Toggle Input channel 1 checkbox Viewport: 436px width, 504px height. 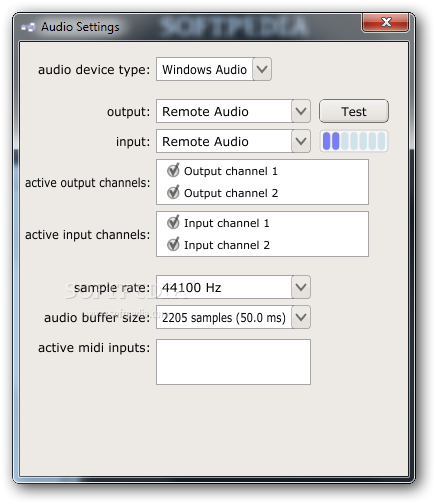click(173, 223)
